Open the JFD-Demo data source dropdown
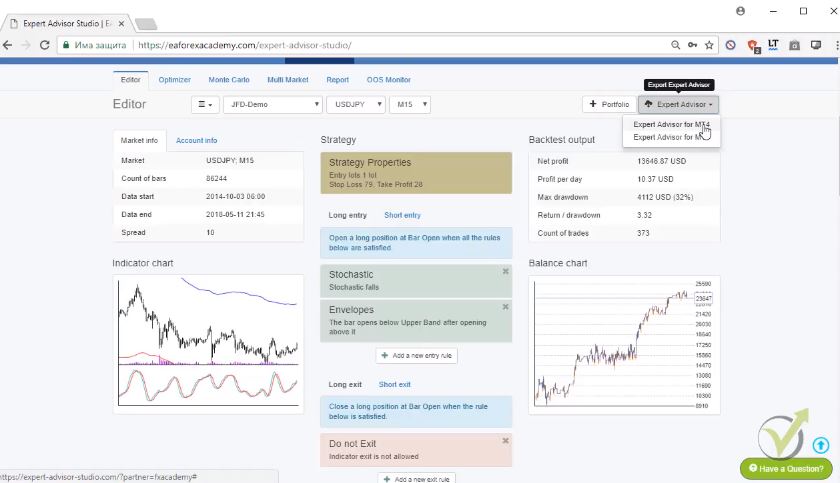 [273, 104]
